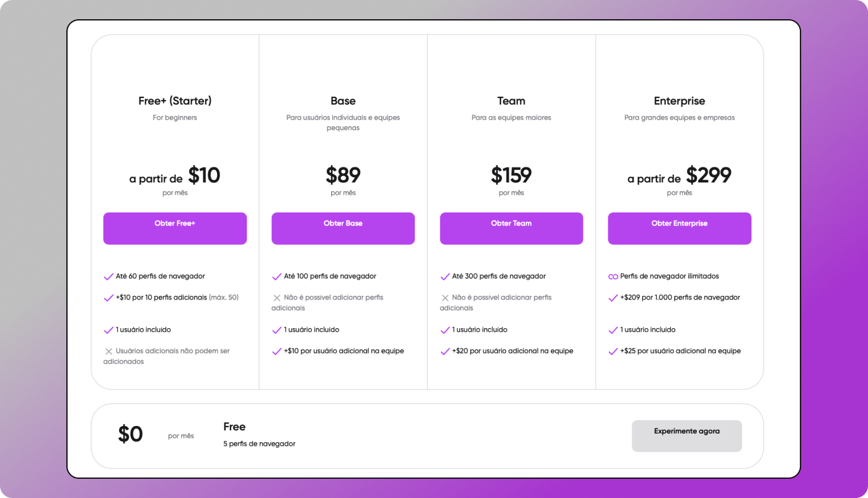Click the $0 Free plan price
Screen dimensions: 868x498
pyautogui.click(x=130, y=434)
